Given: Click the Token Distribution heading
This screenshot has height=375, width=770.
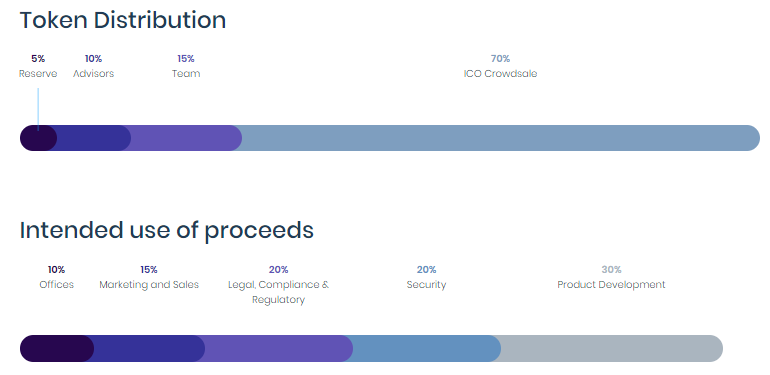Looking at the screenshot, I should tap(123, 20).
